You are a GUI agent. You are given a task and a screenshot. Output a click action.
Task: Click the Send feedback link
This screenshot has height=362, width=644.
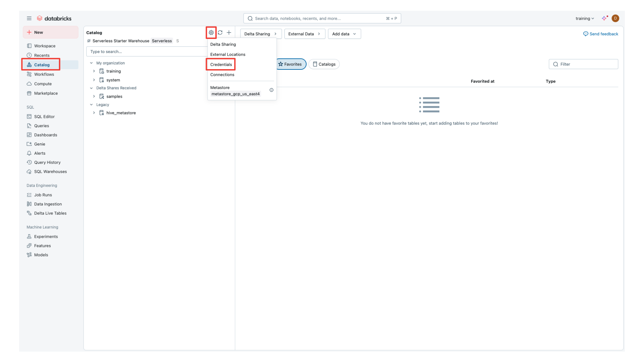(x=601, y=34)
